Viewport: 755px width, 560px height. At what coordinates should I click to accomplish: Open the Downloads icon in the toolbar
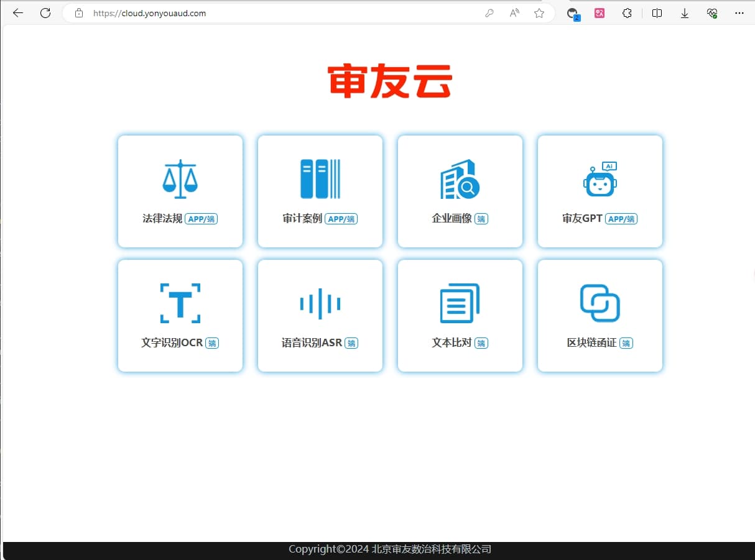pos(684,13)
